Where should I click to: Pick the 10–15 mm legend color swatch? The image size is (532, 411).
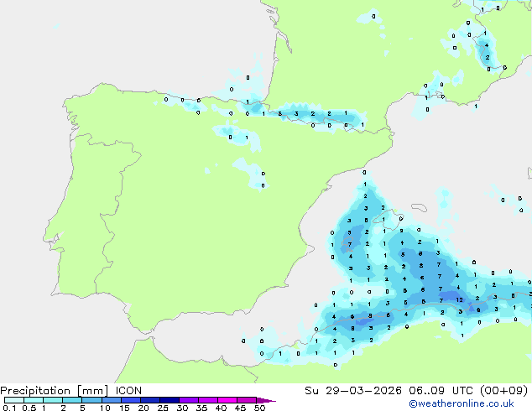pyautogui.click(x=112, y=400)
